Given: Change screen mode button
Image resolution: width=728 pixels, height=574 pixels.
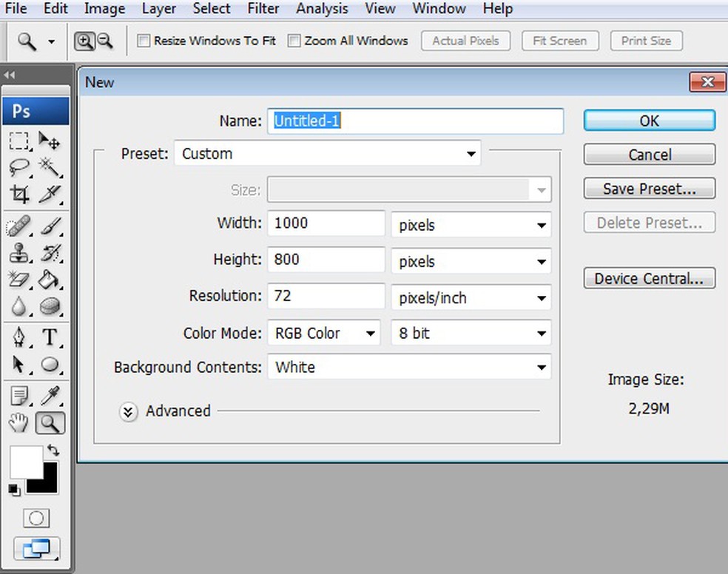Looking at the screenshot, I should [x=36, y=548].
